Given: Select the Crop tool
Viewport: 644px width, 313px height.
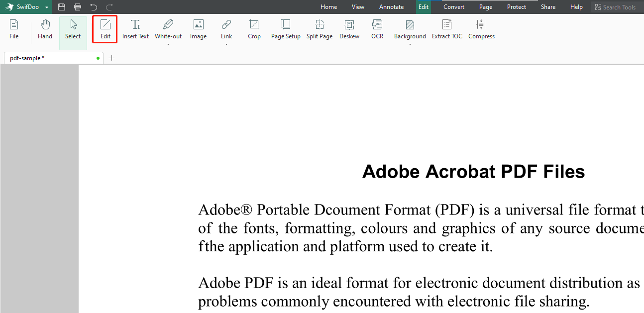Looking at the screenshot, I should (254, 29).
